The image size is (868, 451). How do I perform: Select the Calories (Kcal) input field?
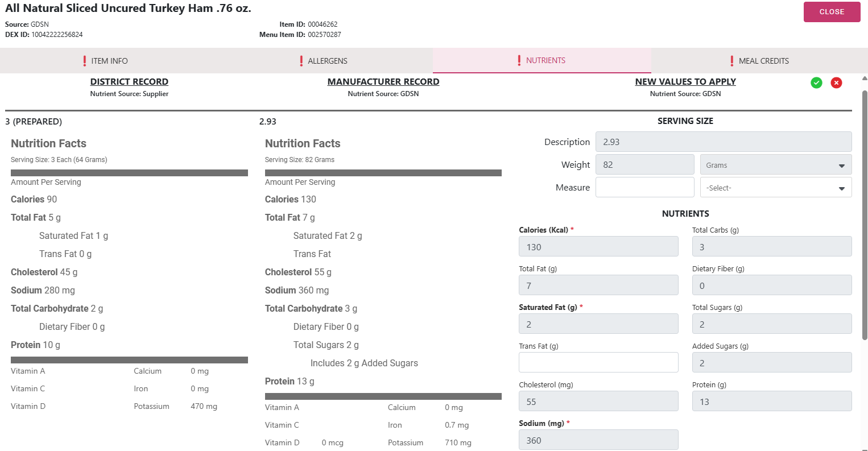(x=598, y=246)
